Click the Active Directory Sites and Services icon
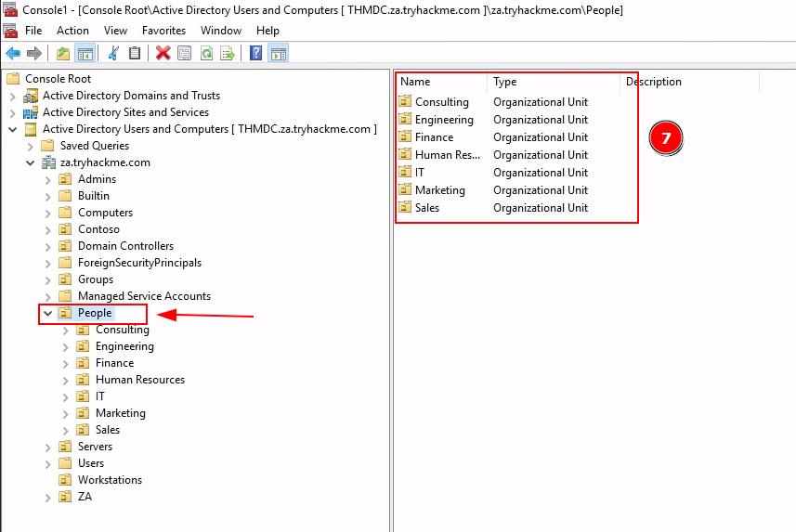 (31, 112)
